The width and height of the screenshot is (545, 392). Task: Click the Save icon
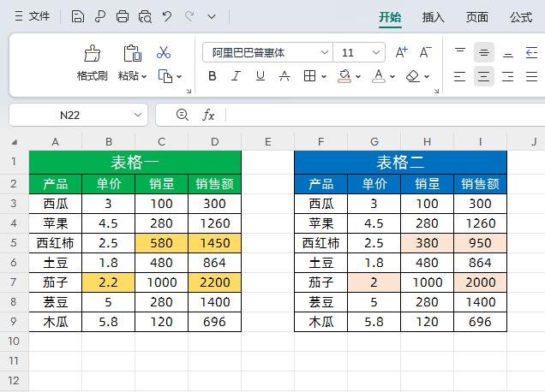(x=77, y=16)
